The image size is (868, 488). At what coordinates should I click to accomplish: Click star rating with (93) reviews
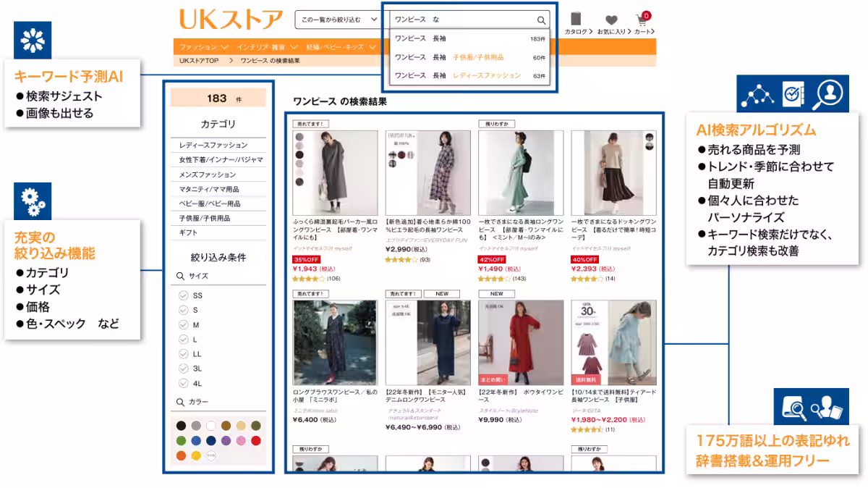pos(401,259)
